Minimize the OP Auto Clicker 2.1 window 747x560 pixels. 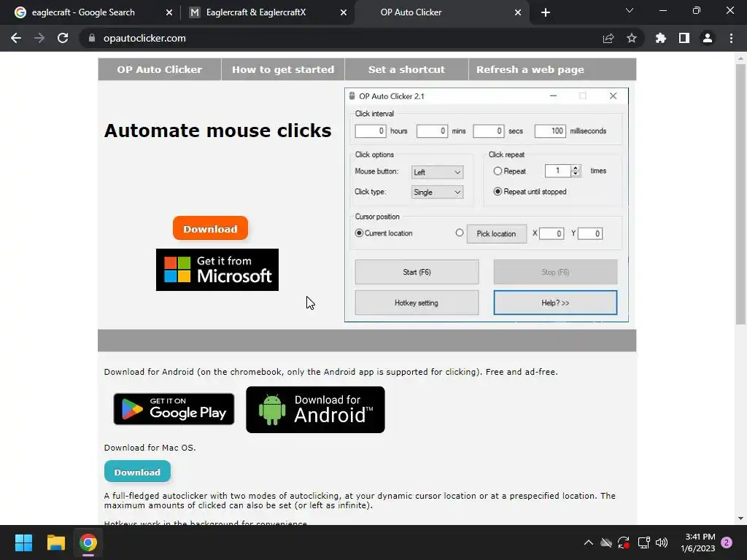click(x=553, y=96)
